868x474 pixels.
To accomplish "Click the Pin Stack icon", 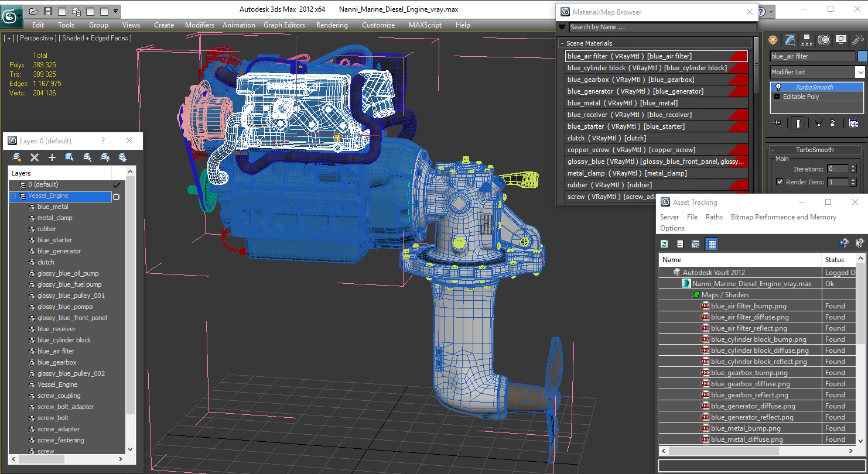I will coord(777,123).
